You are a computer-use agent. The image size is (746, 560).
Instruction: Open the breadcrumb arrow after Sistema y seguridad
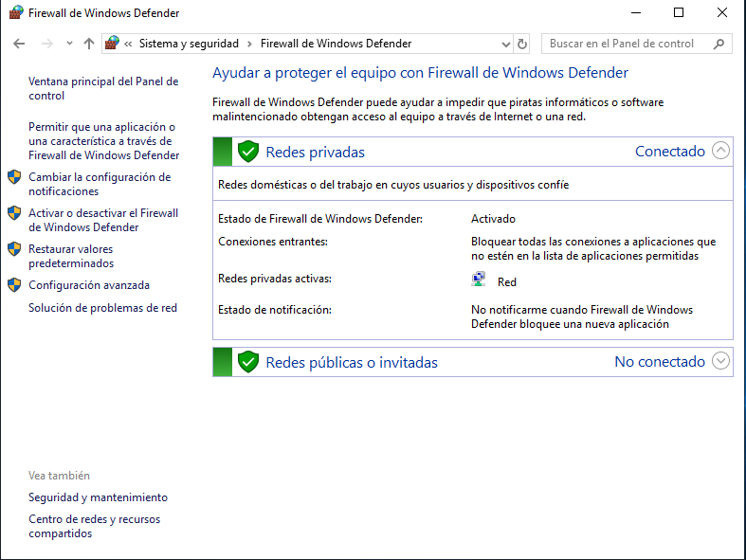pyautogui.click(x=250, y=45)
